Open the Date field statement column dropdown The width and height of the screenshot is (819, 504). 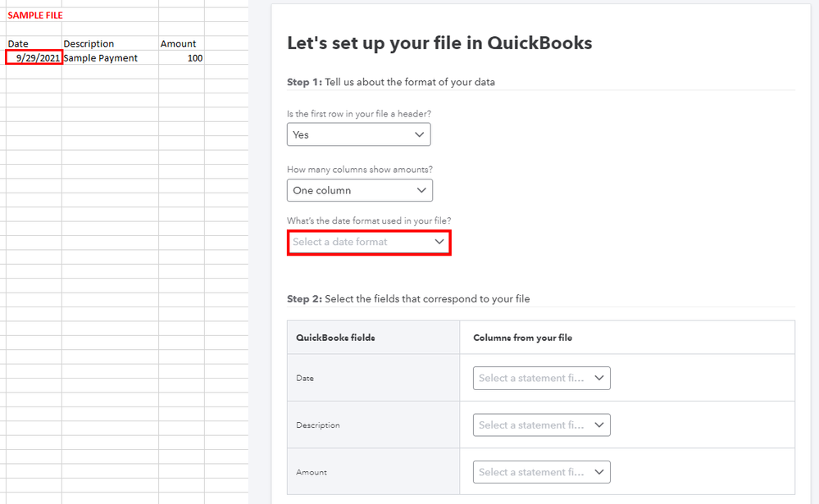pyautogui.click(x=541, y=378)
